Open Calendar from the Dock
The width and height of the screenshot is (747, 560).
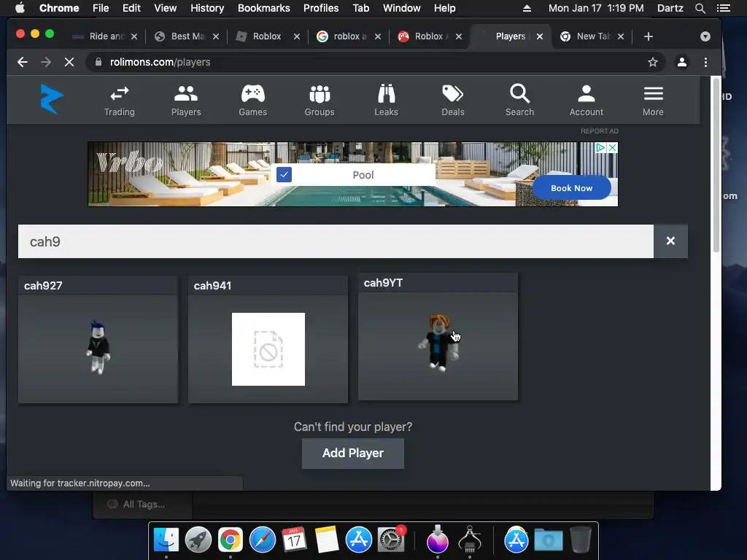(x=294, y=540)
